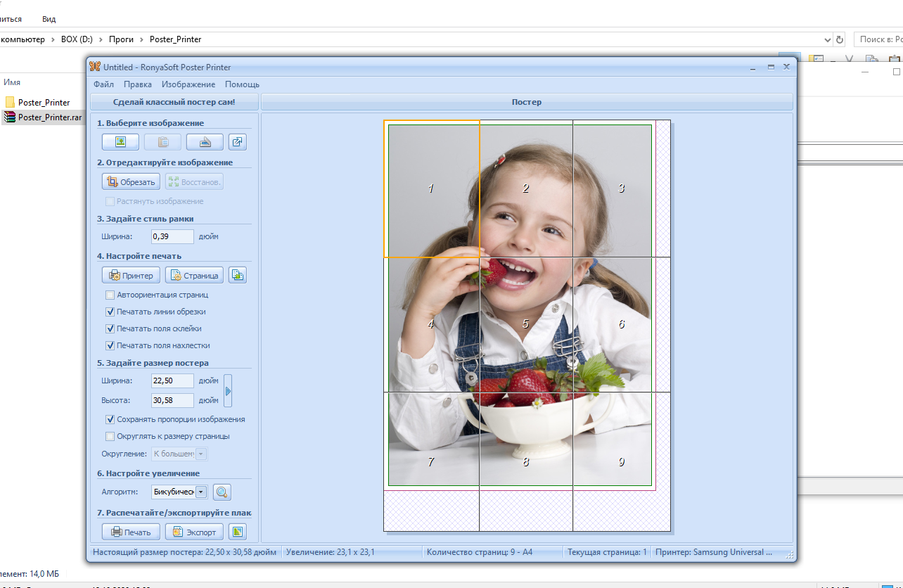Open the Файл menu

pos(103,84)
